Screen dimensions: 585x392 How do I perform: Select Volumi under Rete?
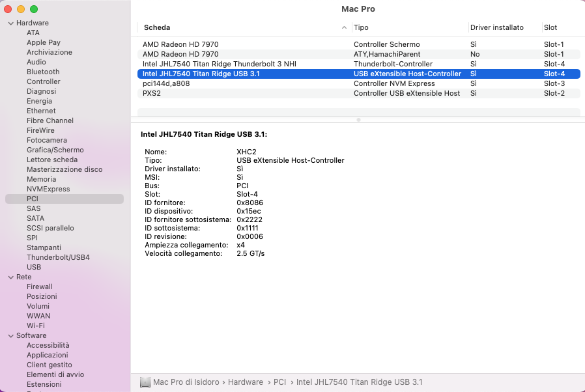point(38,306)
